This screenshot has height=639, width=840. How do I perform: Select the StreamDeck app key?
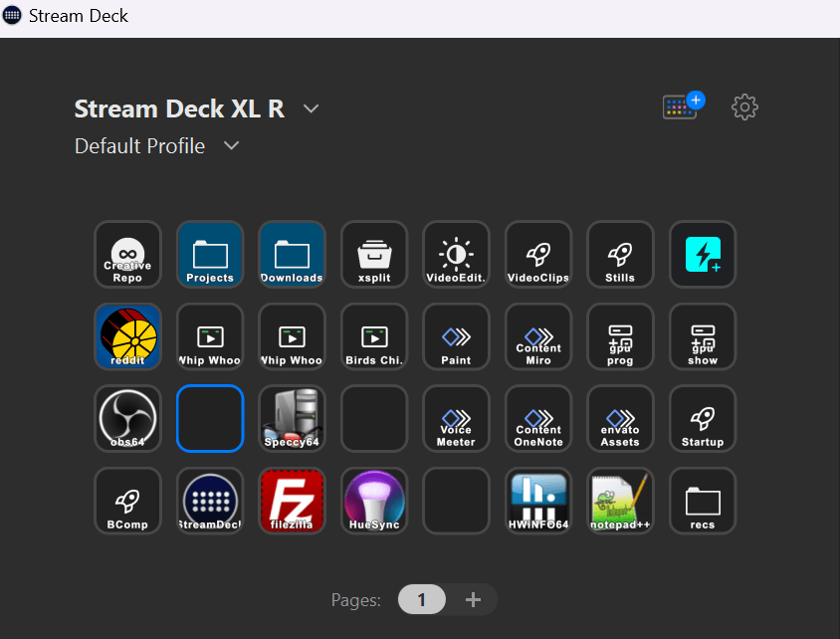tap(210, 501)
